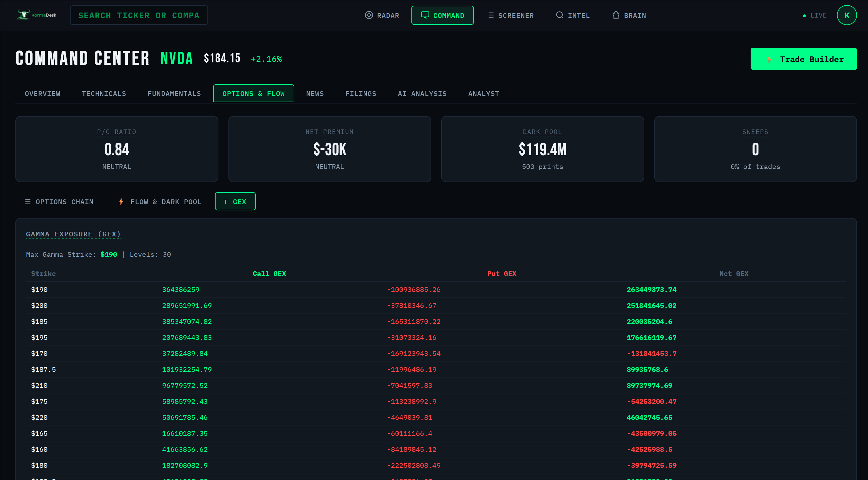This screenshot has width=868, height=480.
Task: Open the AI Analysis tab
Action: click(x=422, y=93)
